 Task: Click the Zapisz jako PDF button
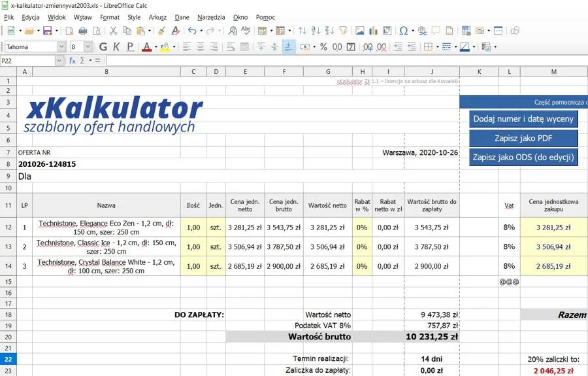point(523,138)
